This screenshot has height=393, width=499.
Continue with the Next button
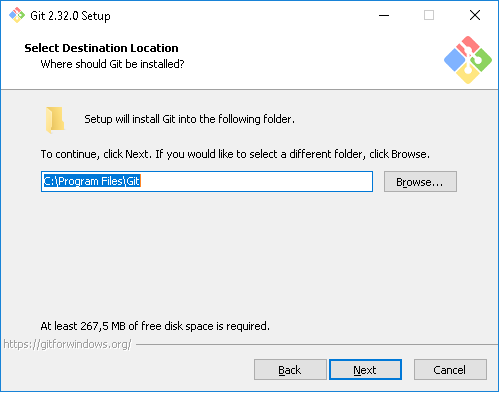[x=365, y=370]
